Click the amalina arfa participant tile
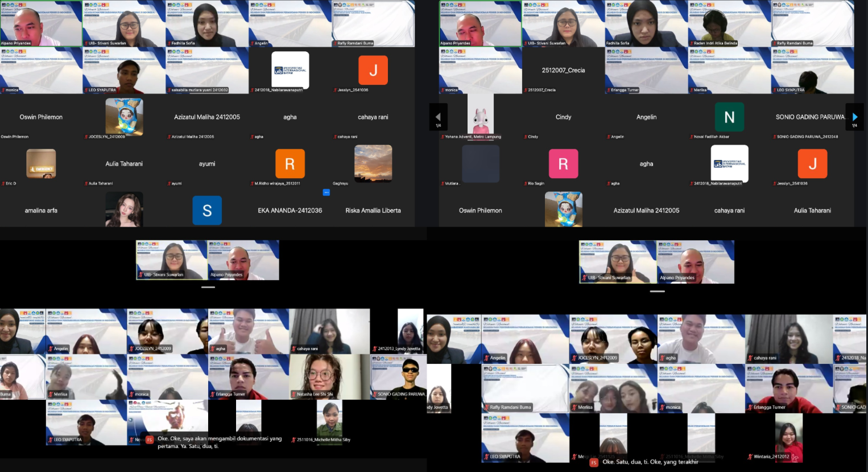 click(x=41, y=211)
